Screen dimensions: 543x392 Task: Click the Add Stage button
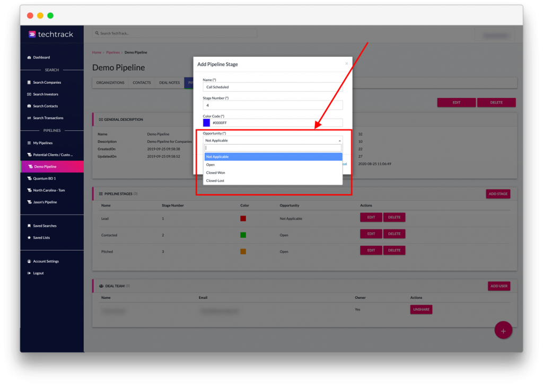[498, 194]
